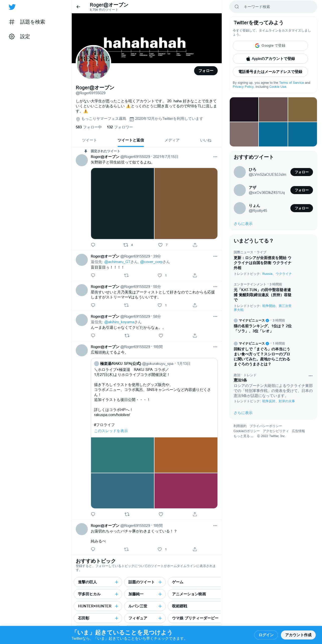Open @akihiro_koyama mention link
The height and width of the screenshot is (644, 322).
point(119,322)
